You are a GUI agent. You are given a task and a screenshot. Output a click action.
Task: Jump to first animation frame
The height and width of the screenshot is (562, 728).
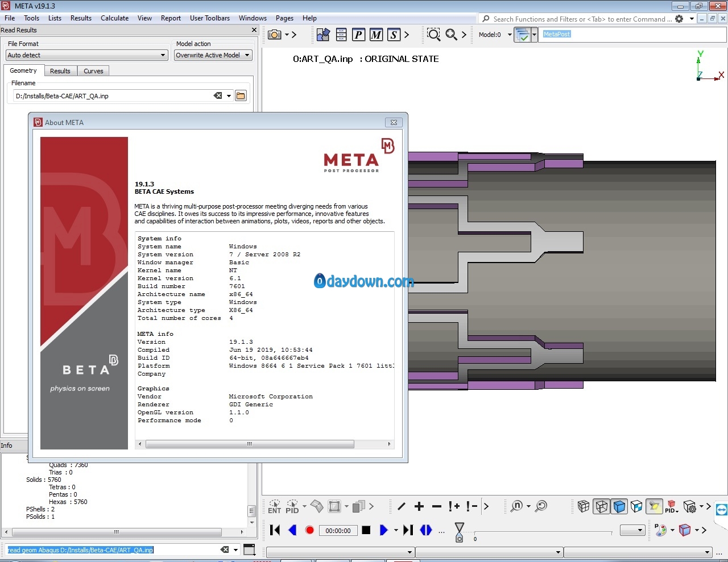(275, 530)
